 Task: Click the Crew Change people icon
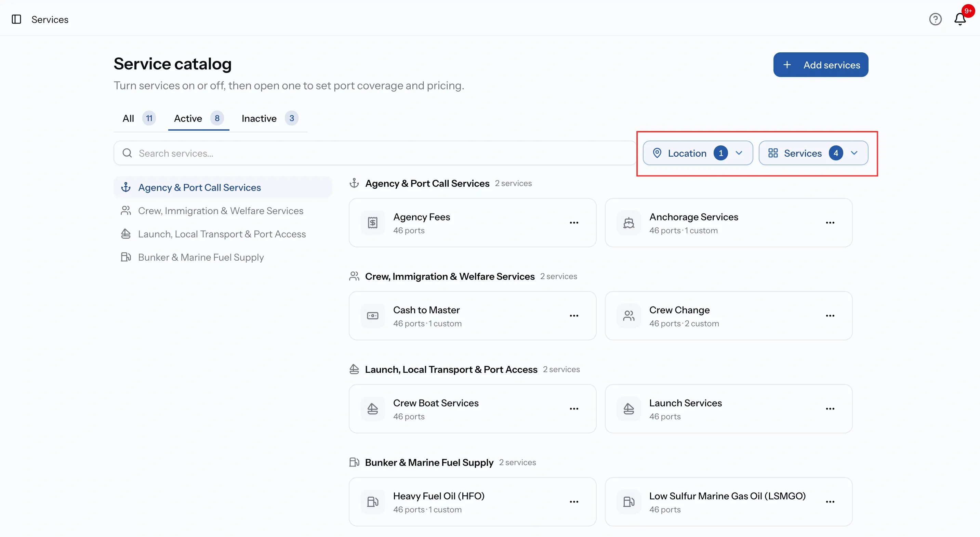coord(628,316)
